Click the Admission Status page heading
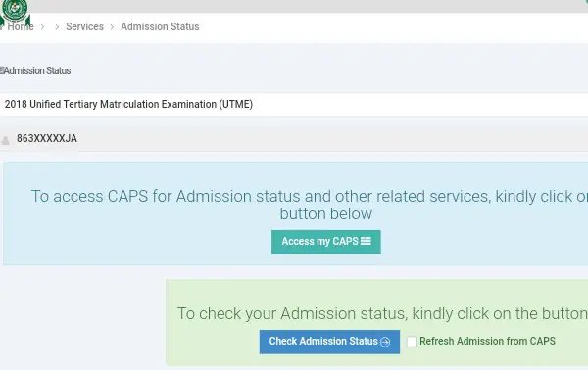Screen dimensions: 588x370 coord(37,70)
